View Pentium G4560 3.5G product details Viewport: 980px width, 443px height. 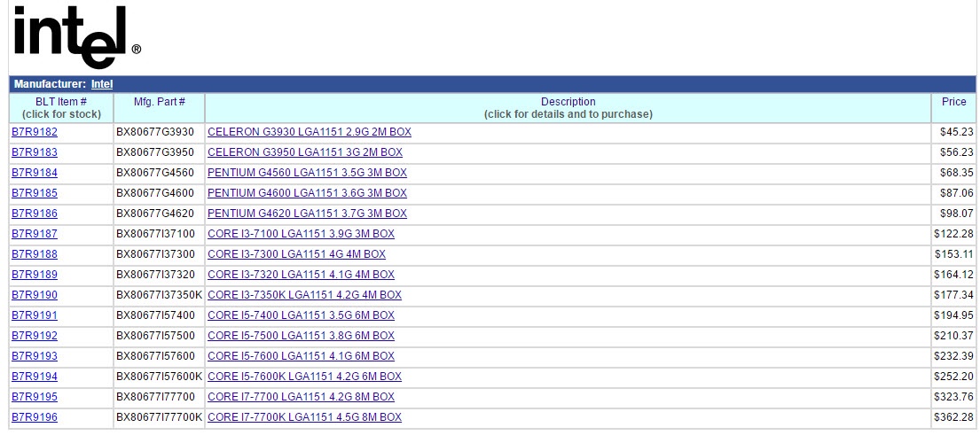[307, 173]
